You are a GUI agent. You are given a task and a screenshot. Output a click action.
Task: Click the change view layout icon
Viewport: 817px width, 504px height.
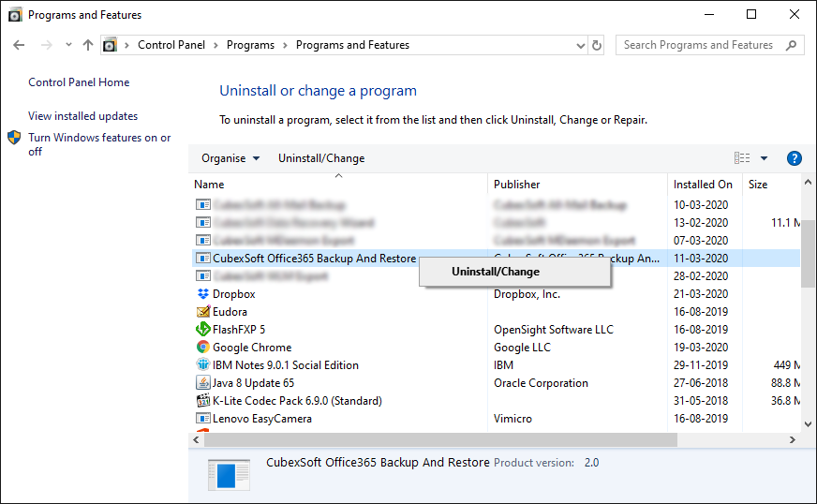tap(742, 158)
